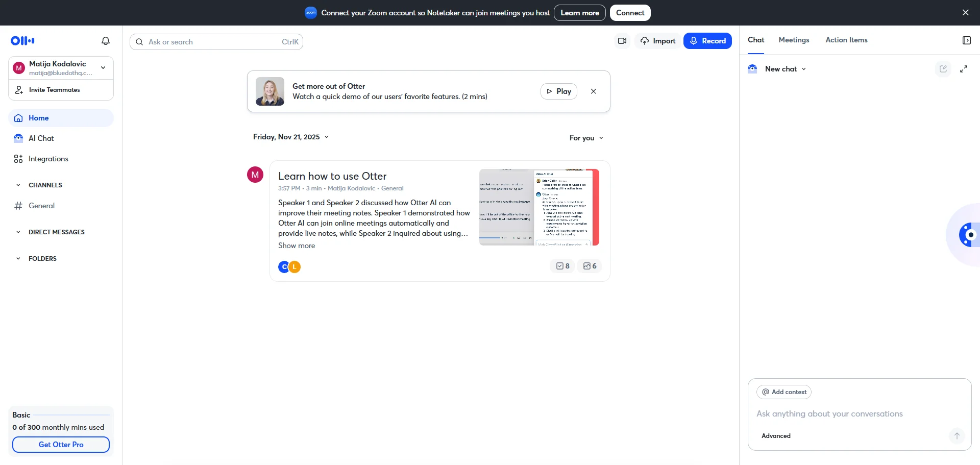This screenshot has height=465, width=980.
Task: Click Learn more in the Zoom banner
Action: tap(580, 13)
